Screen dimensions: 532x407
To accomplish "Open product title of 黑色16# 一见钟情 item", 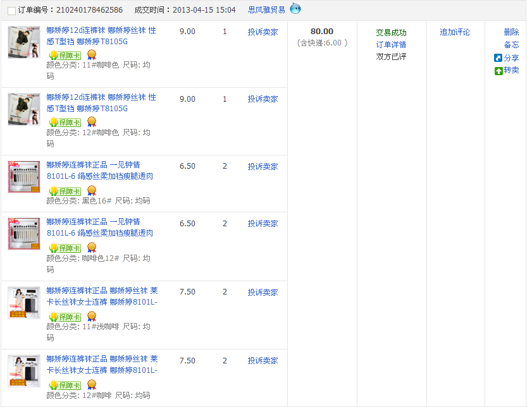I will tap(99, 171).
